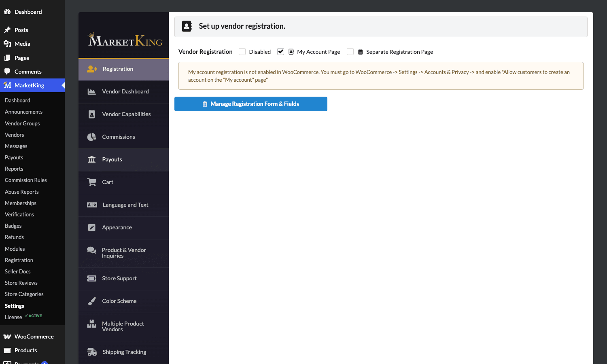Open Abuse Reports submenu link
Viewport: 607px width, 364px height.
(x=22, y=192)
